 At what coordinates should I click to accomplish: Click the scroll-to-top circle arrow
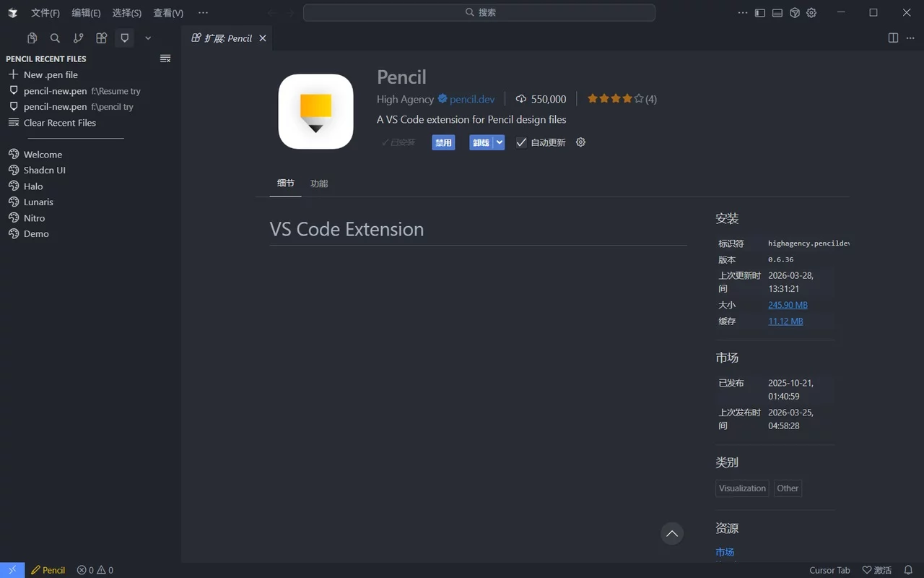(672, 534)
